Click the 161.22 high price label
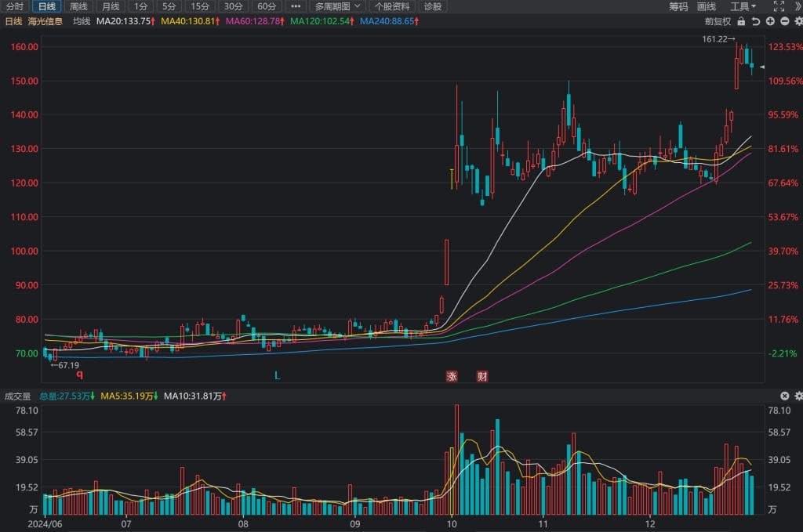803x532 pixels. coord(718,39)
